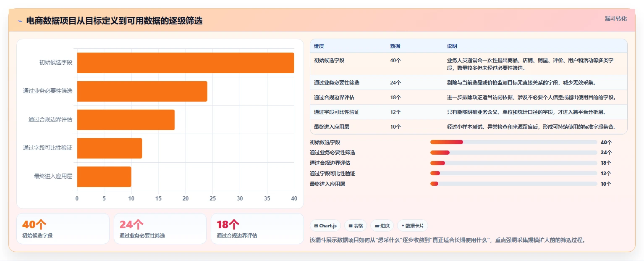Viewport: 644px width, 261px height.
Task: Click the 初始候选字段 progress bar
Action: coord(513,142)
